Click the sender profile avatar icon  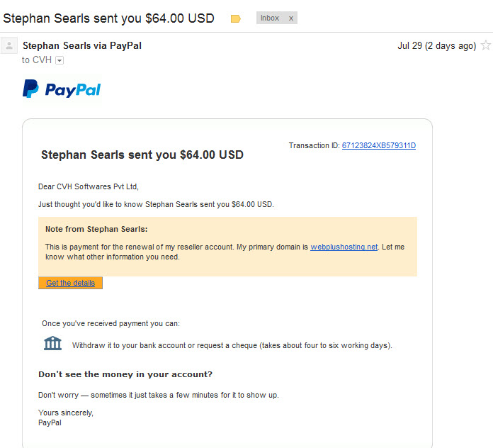[x=9, y=45]
